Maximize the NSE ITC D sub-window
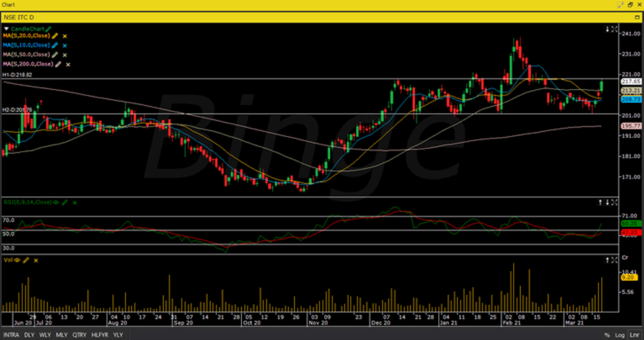The width and height of the screenshot is (644, 340). 637,17
